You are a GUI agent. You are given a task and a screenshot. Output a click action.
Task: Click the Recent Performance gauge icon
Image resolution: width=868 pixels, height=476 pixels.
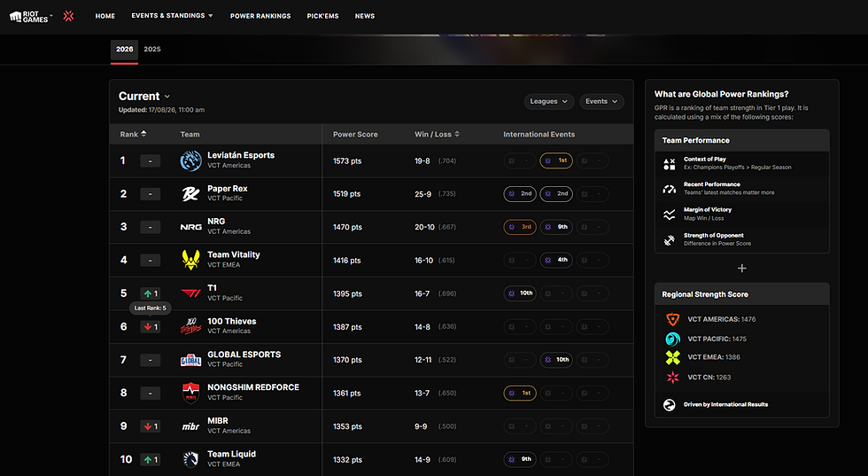(x=670, y=189)
